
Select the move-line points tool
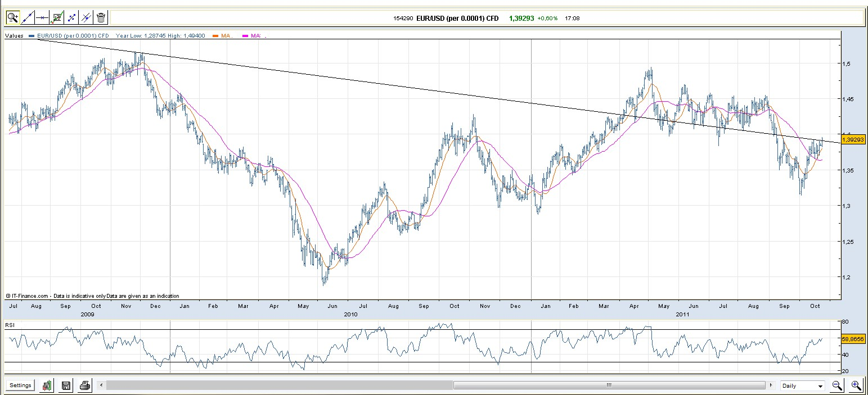click(x=71, y=17)
